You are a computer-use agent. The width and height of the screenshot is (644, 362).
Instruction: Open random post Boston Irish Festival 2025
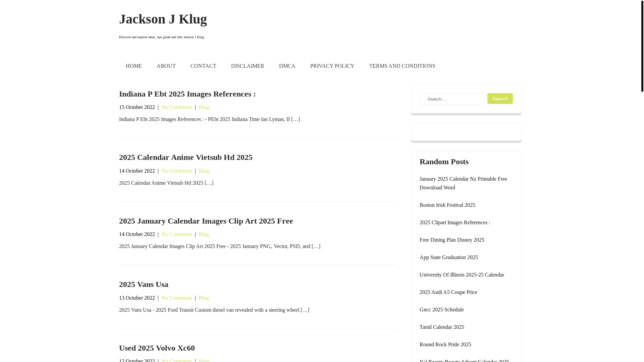point(447,205)
